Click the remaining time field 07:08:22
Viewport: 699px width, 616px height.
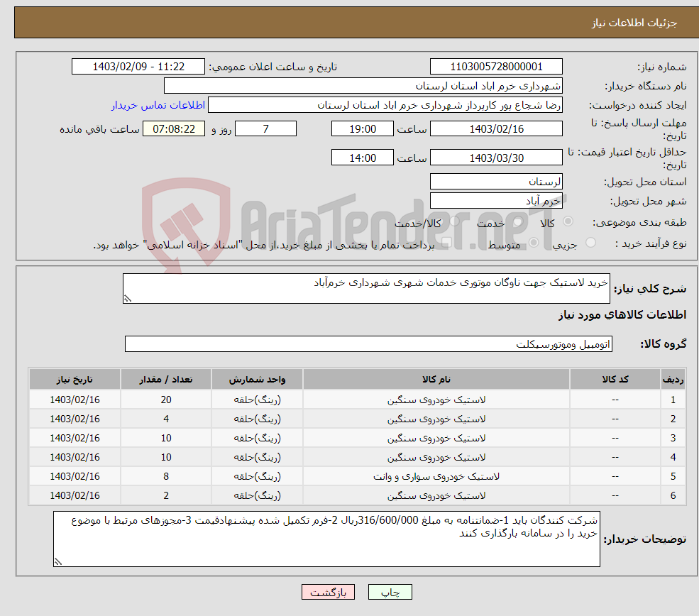coord(174,129)
